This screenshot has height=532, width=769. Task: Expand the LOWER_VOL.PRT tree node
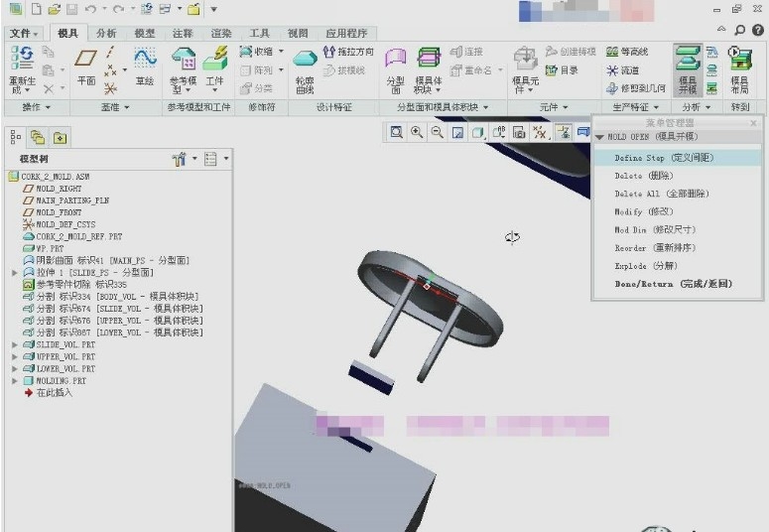tap(15, 368)
